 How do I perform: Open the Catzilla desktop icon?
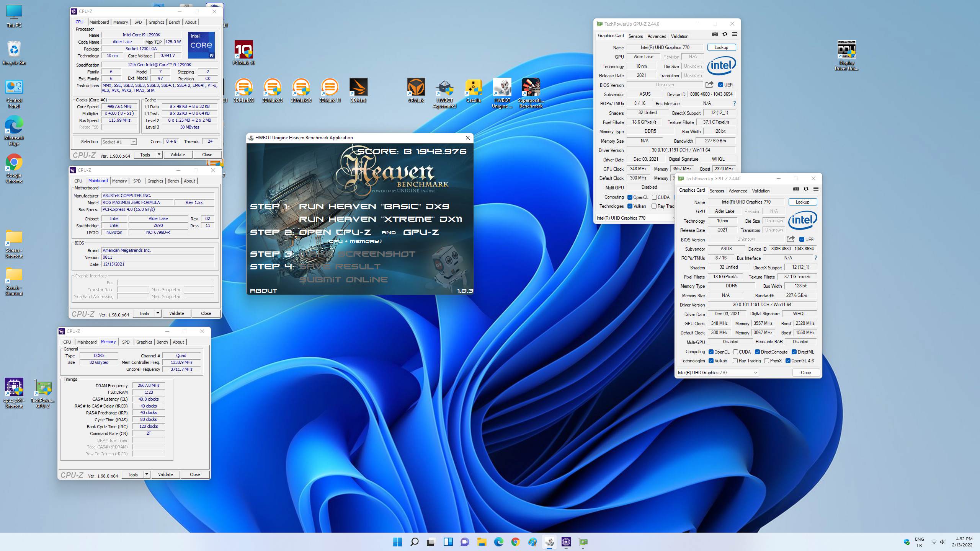(x=473, y=90)
